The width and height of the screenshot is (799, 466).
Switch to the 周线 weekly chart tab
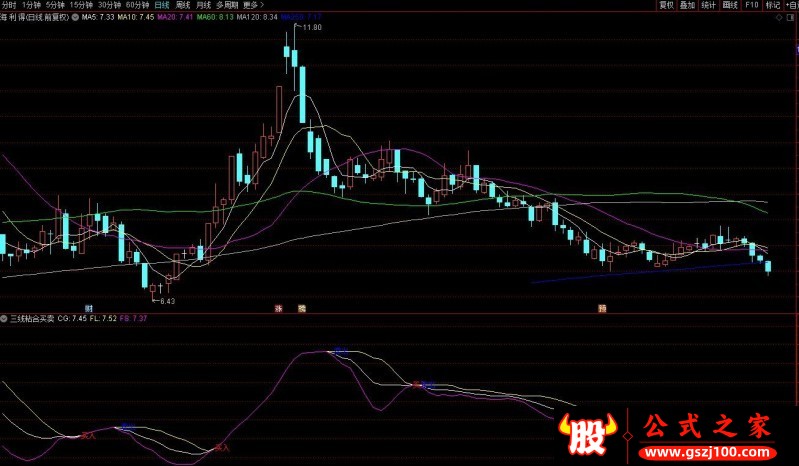[x=182, y=5]
